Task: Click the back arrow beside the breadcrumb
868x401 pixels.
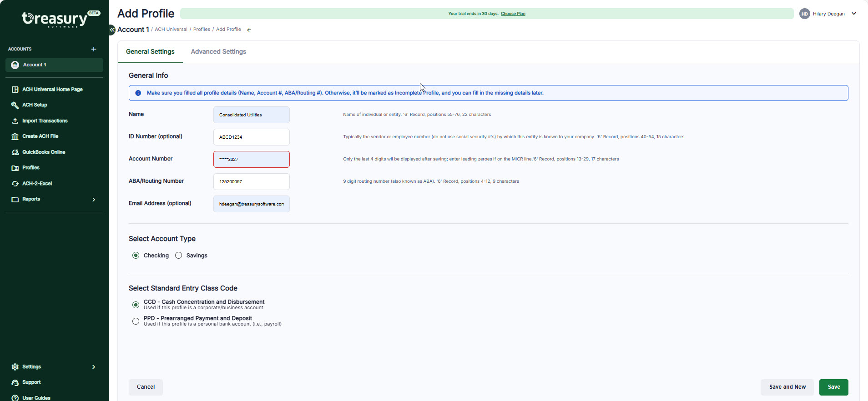Action: [x=249, y=30]
